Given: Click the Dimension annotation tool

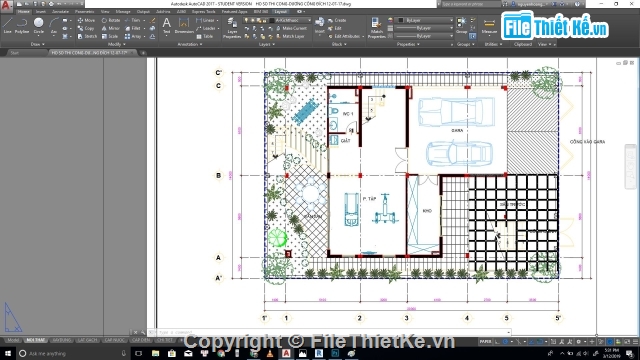Looking at the screenshot, I should click(184, 26).
